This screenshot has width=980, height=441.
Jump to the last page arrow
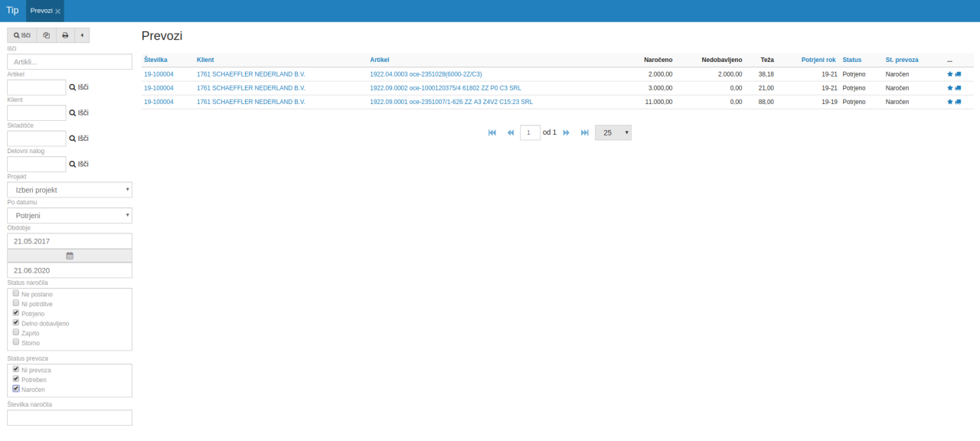point(585,132)
